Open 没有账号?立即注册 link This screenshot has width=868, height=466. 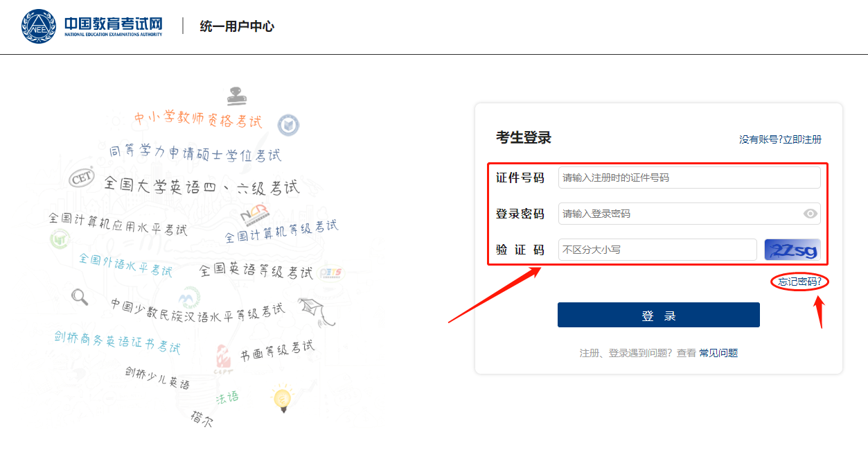point(780,139)
